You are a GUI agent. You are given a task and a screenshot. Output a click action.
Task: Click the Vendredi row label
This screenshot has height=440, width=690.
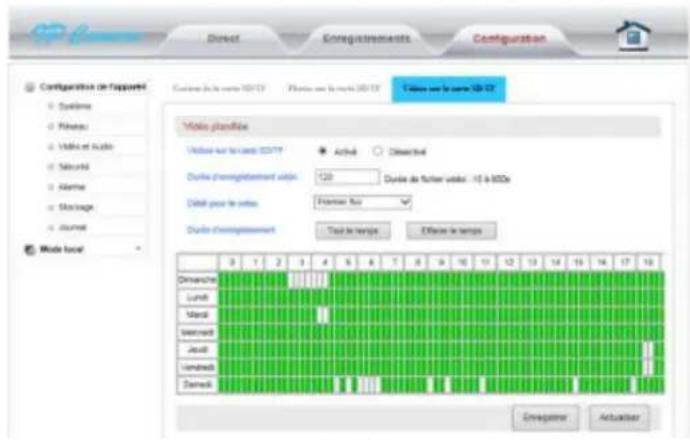pos(198,367)
